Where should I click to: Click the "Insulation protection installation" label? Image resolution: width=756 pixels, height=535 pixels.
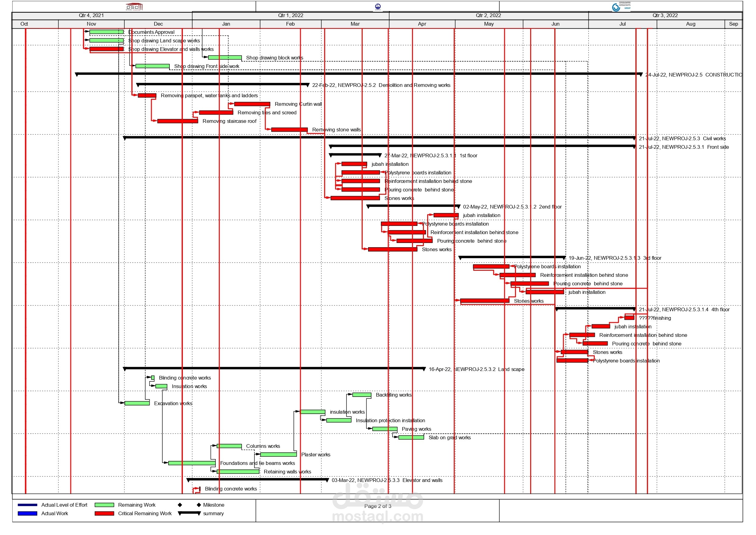(391, 420)
